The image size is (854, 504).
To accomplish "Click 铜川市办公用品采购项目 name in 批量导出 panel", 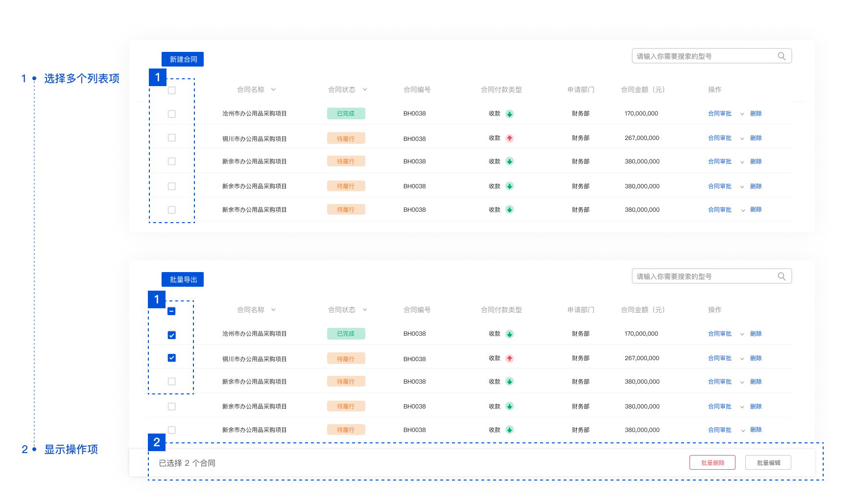I will point(255,359).
